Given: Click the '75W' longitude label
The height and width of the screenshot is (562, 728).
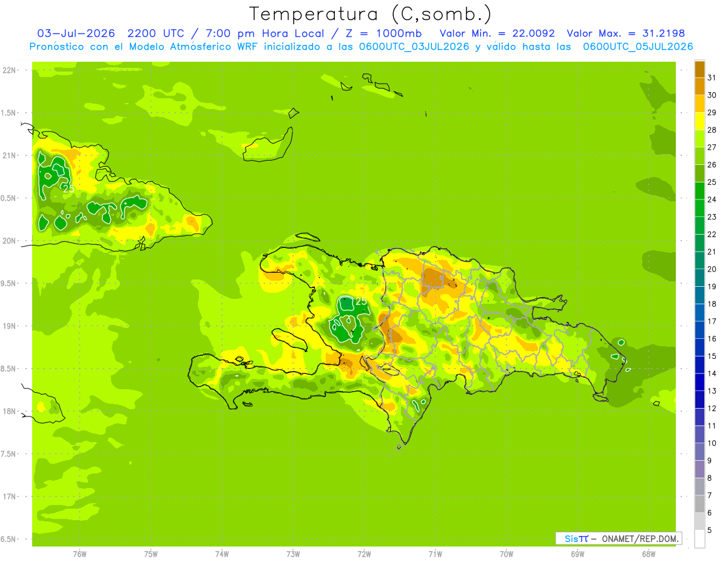Looking at the screenshot, I should point(151,554).
